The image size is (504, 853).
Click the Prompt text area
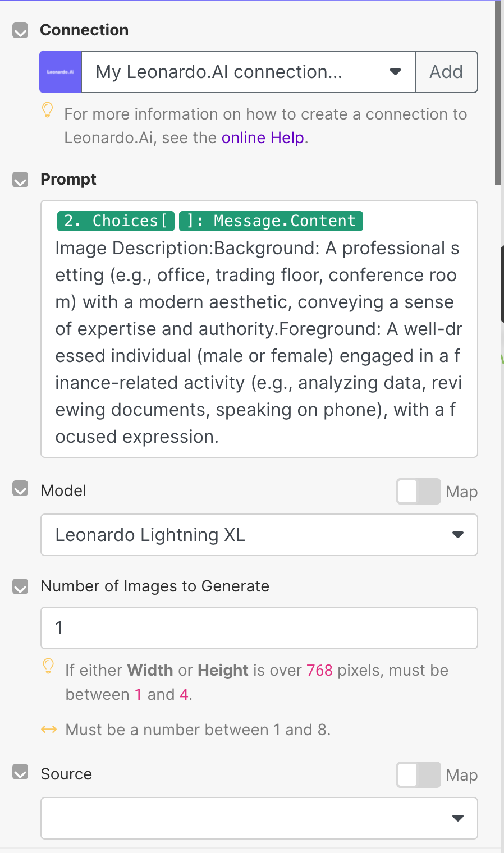tap(259, 342)
